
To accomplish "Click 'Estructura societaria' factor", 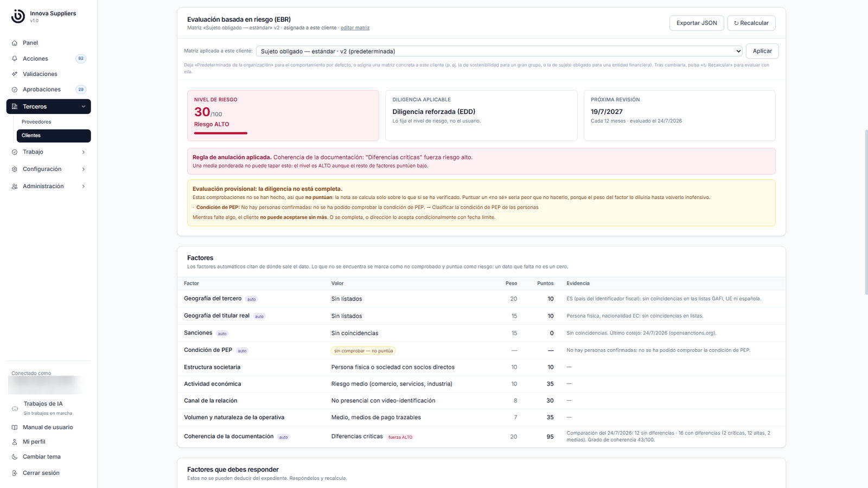I will pos(212,367).
